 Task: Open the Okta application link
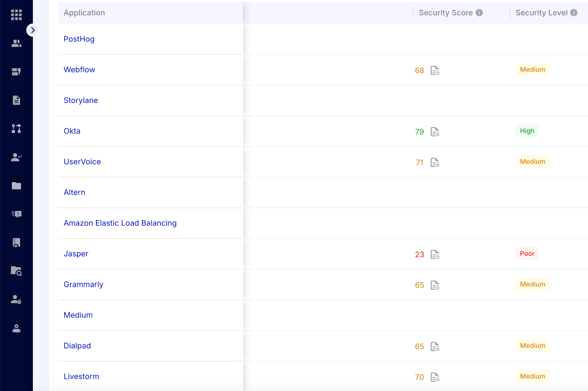tap(72, 131)
